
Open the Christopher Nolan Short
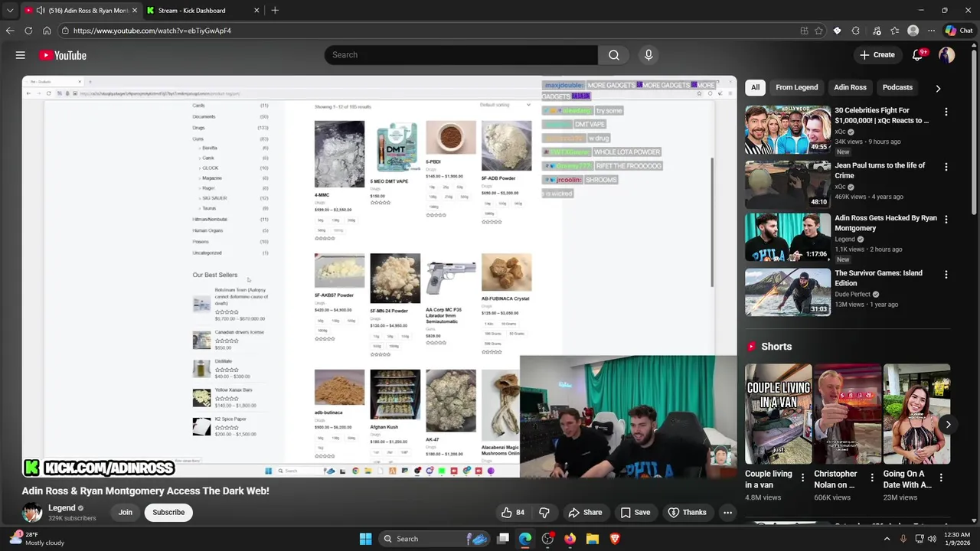click(x=848, y=414)
